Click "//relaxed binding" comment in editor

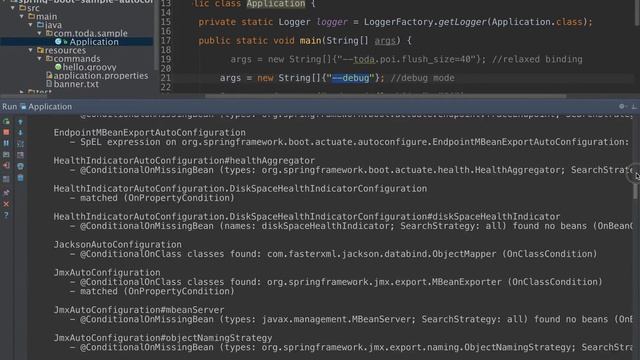[x=537, y=60]
